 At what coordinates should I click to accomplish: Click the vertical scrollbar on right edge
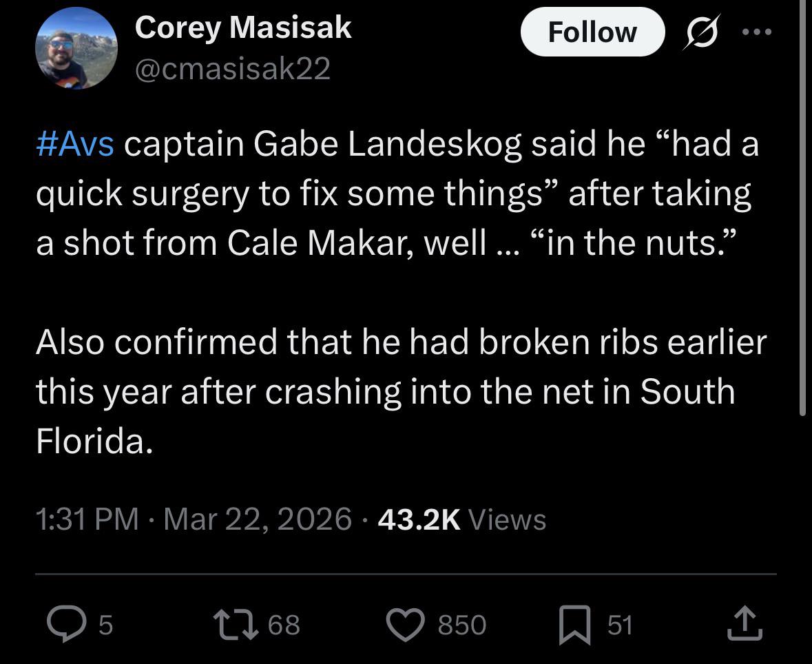point(802,207)
